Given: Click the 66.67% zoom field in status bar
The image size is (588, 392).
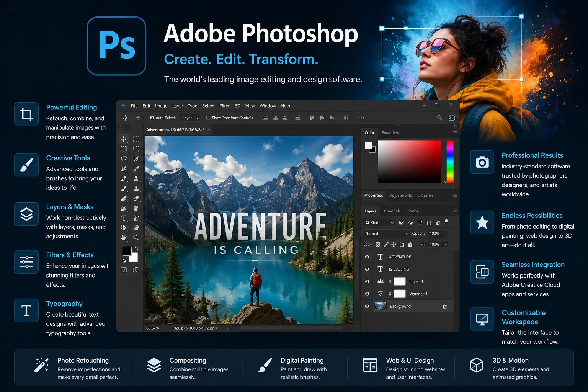Looking at the screenshot, I should (152, 328).
